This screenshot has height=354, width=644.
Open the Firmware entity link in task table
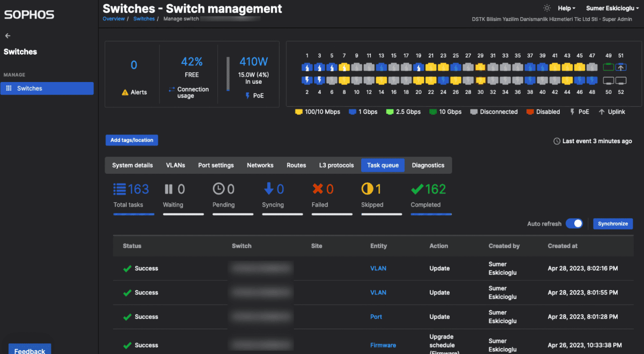pos(383,345)
